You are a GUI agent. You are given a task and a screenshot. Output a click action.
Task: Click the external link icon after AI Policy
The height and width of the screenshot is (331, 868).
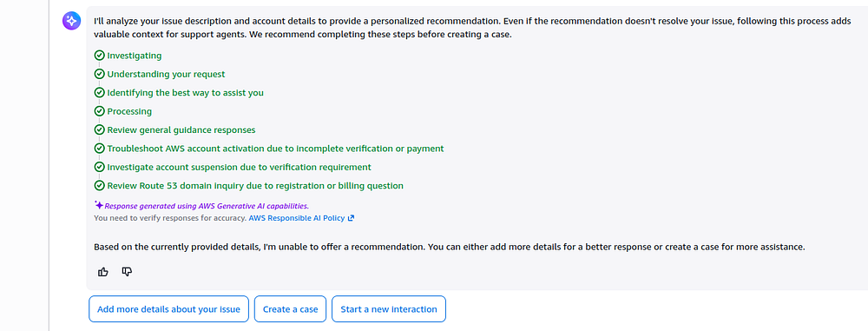351,218
